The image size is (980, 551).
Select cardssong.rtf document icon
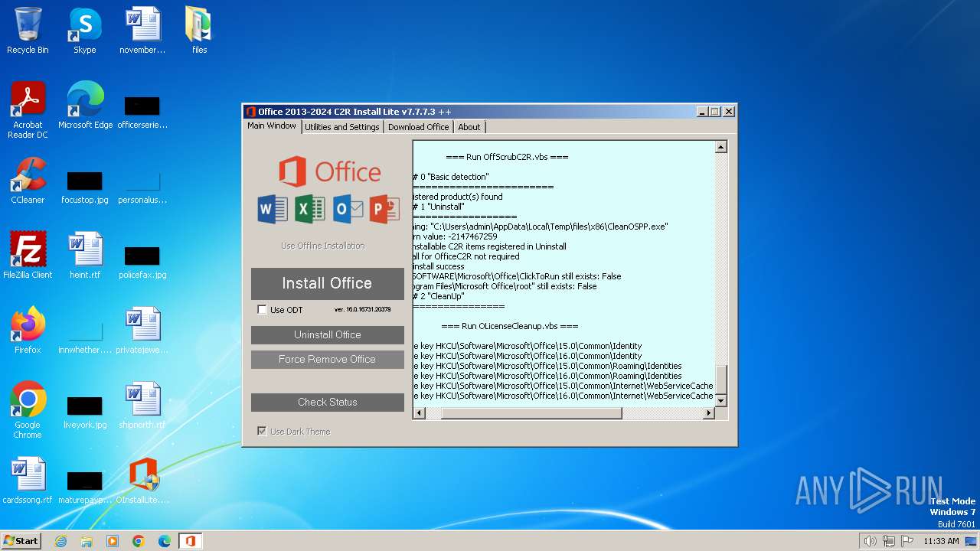pyautogui.click(x=28, y=481)
